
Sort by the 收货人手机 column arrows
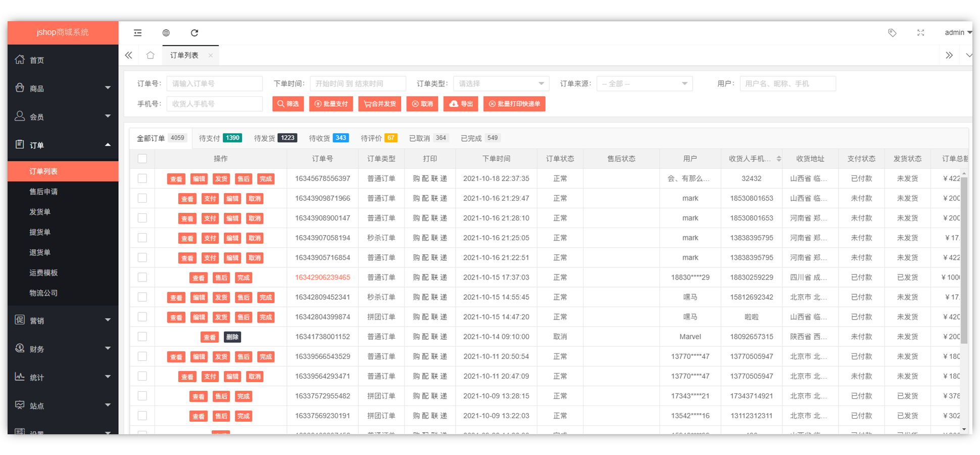tap(779, 159)
